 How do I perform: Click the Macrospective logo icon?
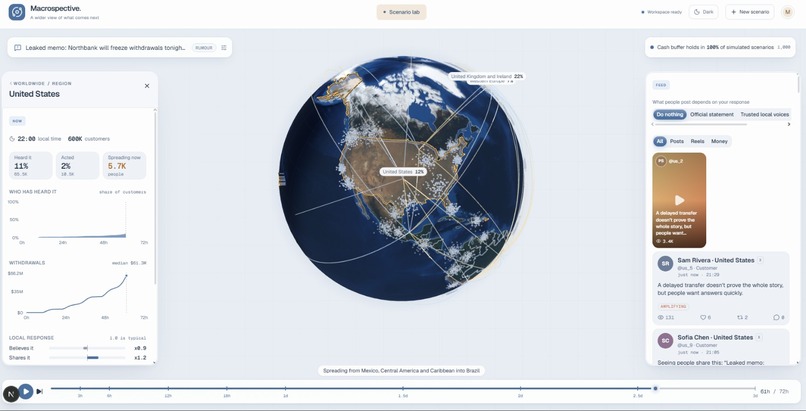(17, 12)
